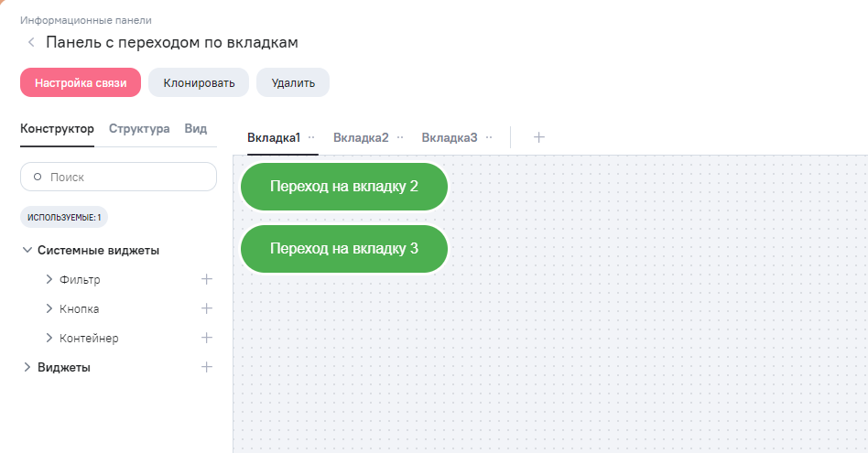The width and height of the screenshot is (868, 453).
Task: Collapse the Системные виджеты section
Action: point(27,250)
